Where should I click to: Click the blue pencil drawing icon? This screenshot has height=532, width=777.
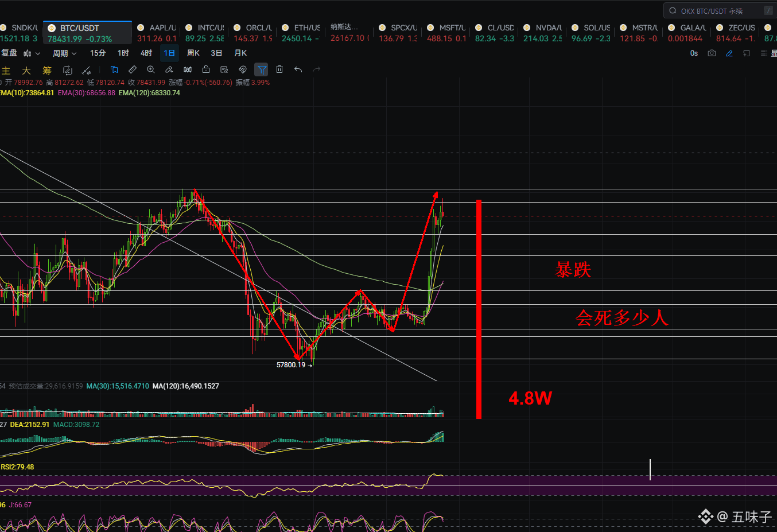(729, 53)
